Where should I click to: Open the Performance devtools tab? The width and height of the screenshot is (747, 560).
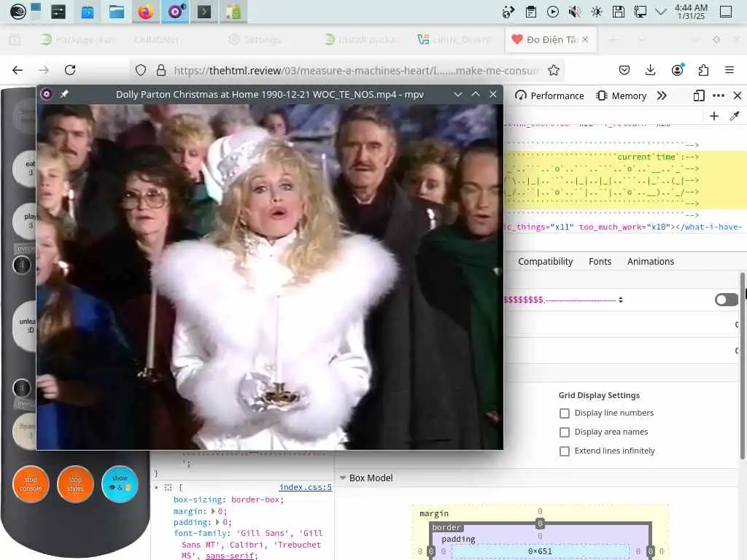tap(549, 96)
